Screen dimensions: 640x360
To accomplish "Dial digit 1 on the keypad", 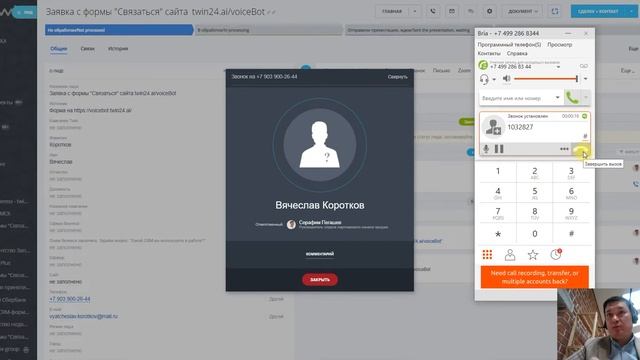I will (498, 171).
